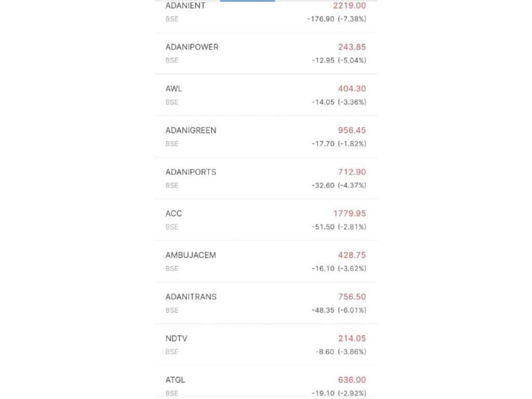Click the -14.05 (-3.36%) AWL change

tap(339, 102)
